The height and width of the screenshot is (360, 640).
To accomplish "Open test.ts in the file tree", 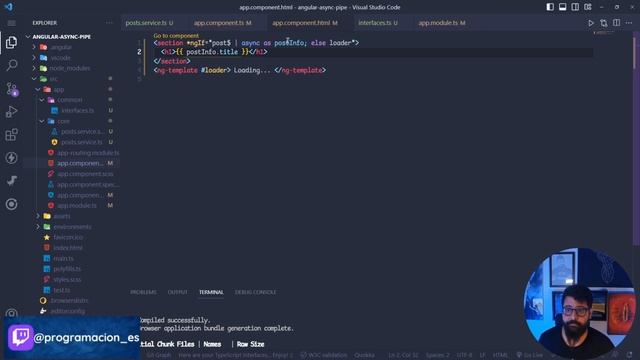I will click(62, 290).
